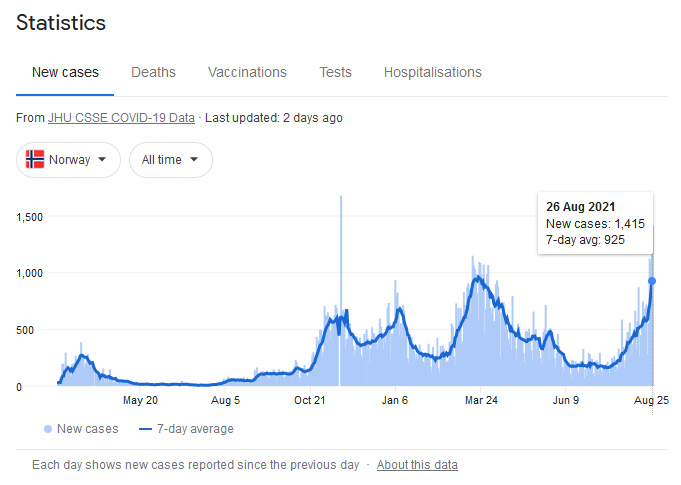The width and height of the screenshot is (681, 485).
Task: Click the About this data link
Action: [417, 465]
